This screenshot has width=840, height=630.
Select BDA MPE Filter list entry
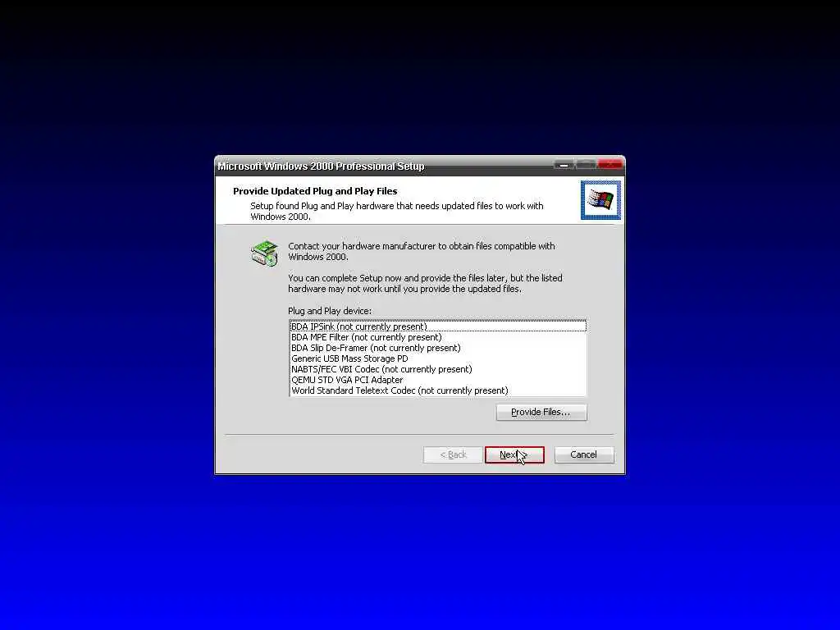coord(438,337)
